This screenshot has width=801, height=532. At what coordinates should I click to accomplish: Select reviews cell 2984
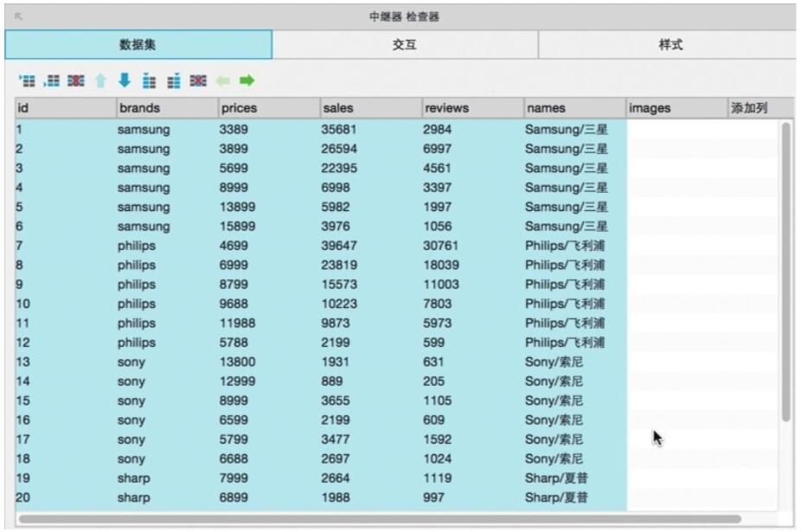[437, 129]
